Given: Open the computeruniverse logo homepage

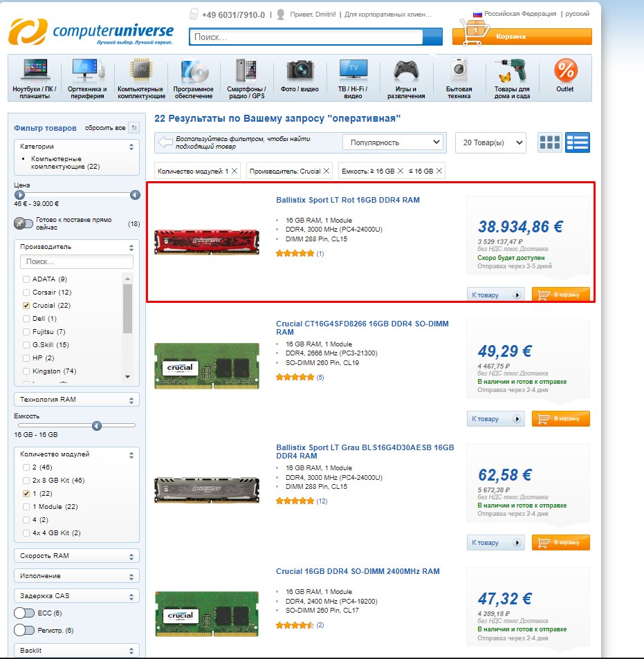Looking at the screenshot, I should click(91, 31).
